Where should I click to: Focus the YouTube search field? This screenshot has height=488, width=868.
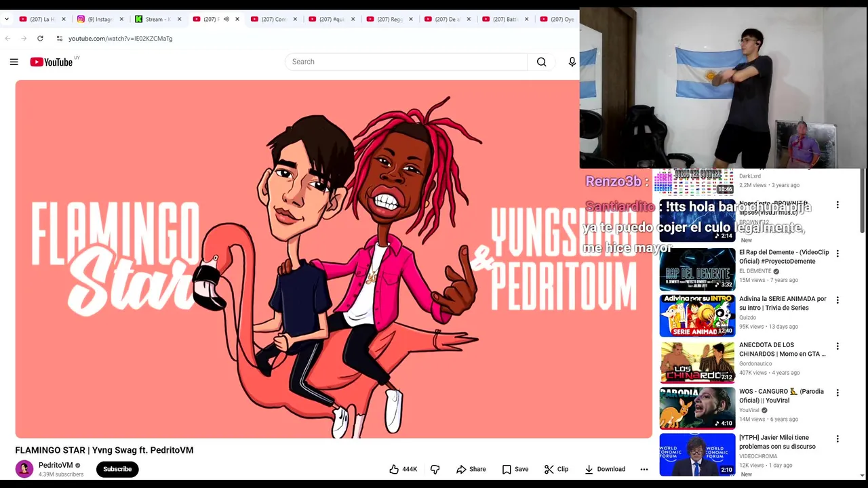pyautogui.click(x=406, y=62)
